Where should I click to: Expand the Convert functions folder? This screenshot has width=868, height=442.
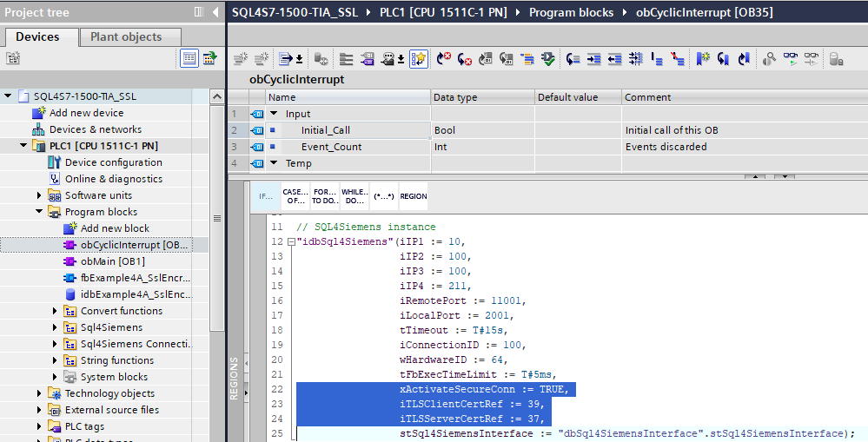click(54, 311)
